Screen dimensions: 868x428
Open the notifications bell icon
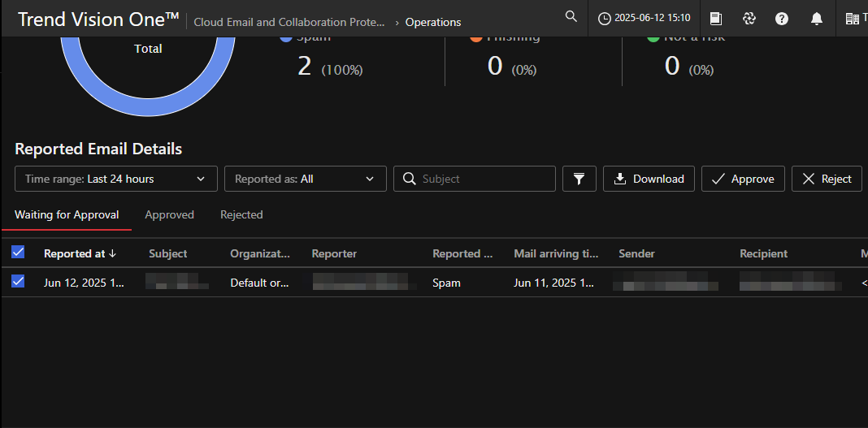(817, 19)
